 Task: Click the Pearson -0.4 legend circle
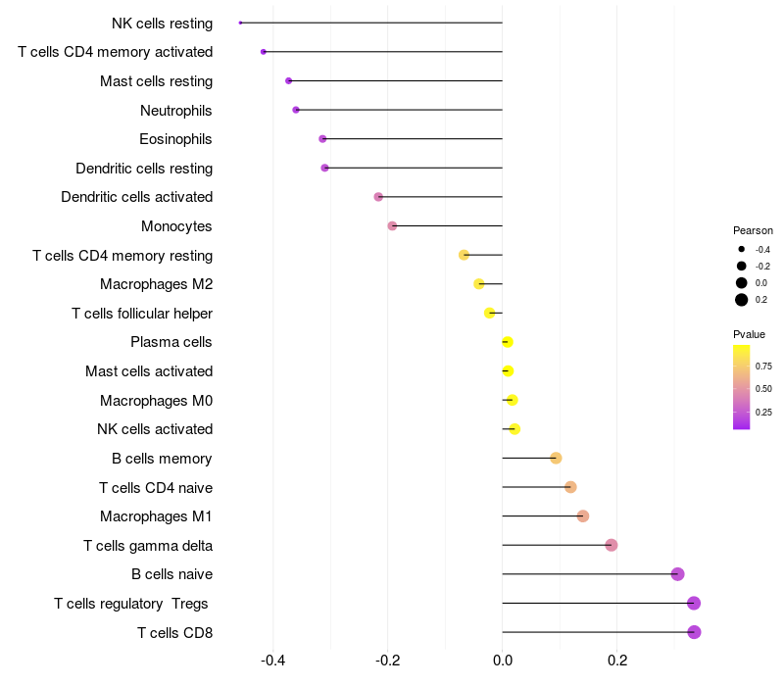(742, 249)
